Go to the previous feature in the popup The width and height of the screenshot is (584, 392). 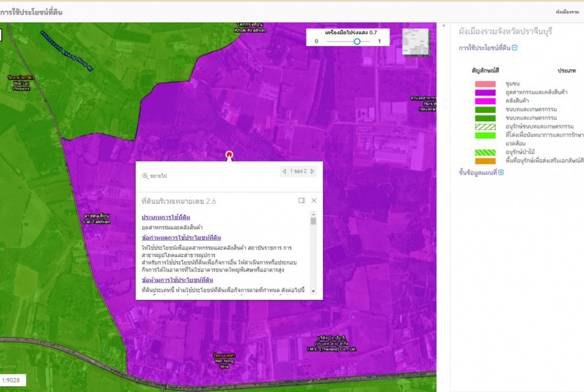285,171
